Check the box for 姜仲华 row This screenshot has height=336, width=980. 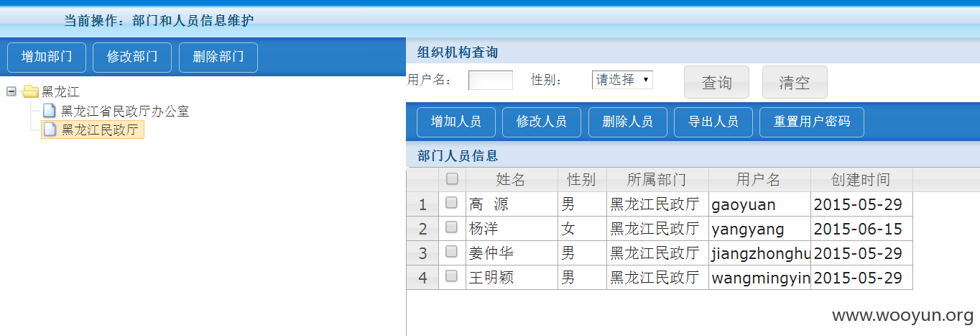tap(452, 253)
